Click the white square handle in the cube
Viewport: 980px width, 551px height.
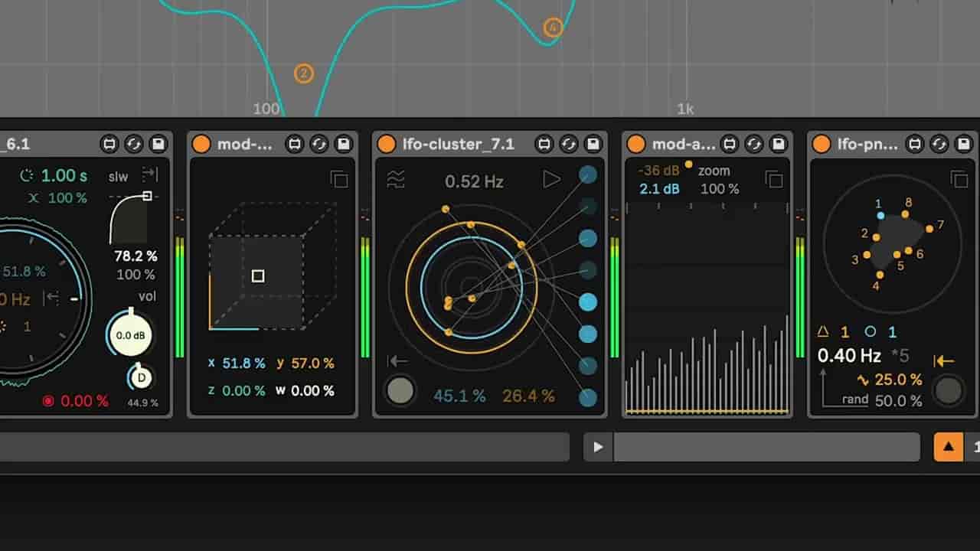click(x=258, y=275)
